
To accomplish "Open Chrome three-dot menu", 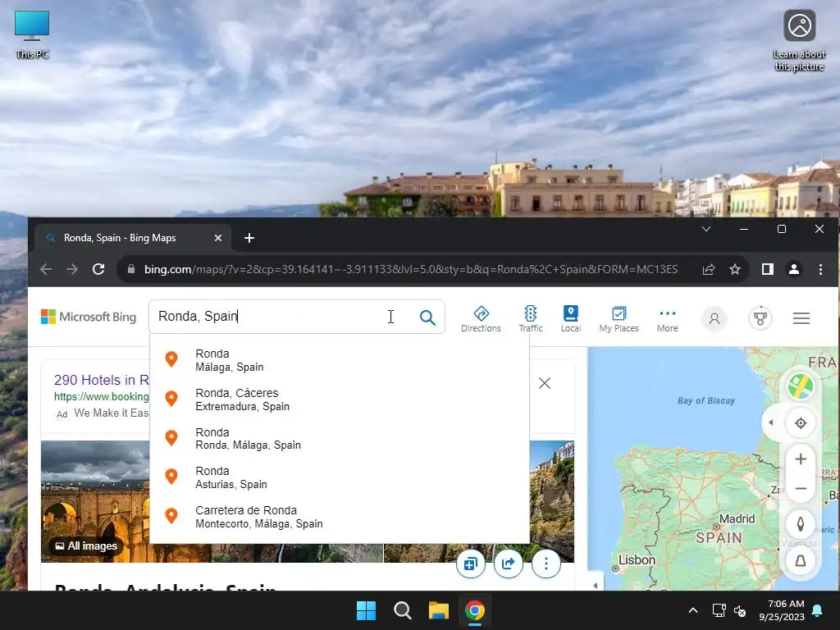I will point(820,269).
